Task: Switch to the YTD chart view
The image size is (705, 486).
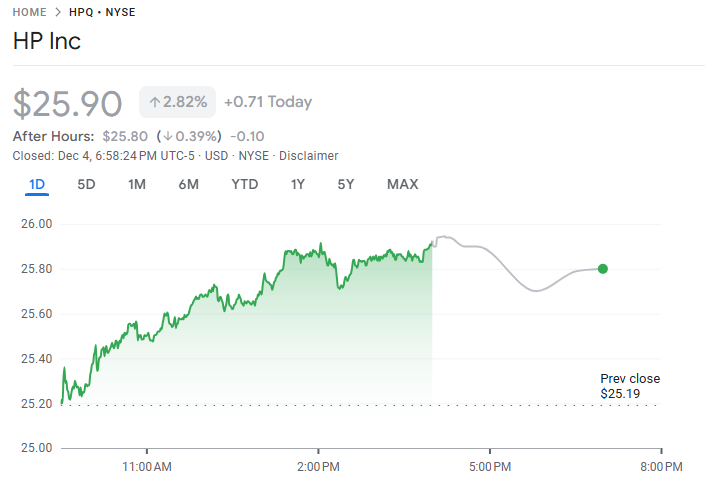Action: pyautogui.click(x=244, y=184)
